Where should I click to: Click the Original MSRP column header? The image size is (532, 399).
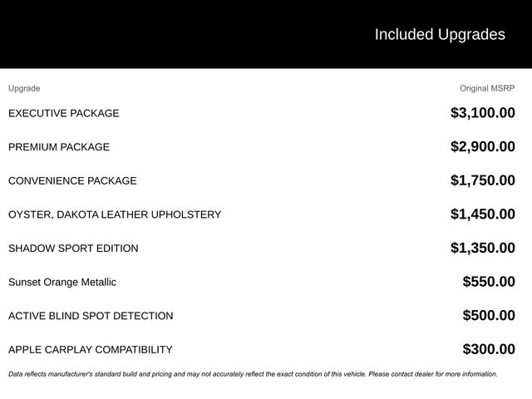click(x=487, y=88)
